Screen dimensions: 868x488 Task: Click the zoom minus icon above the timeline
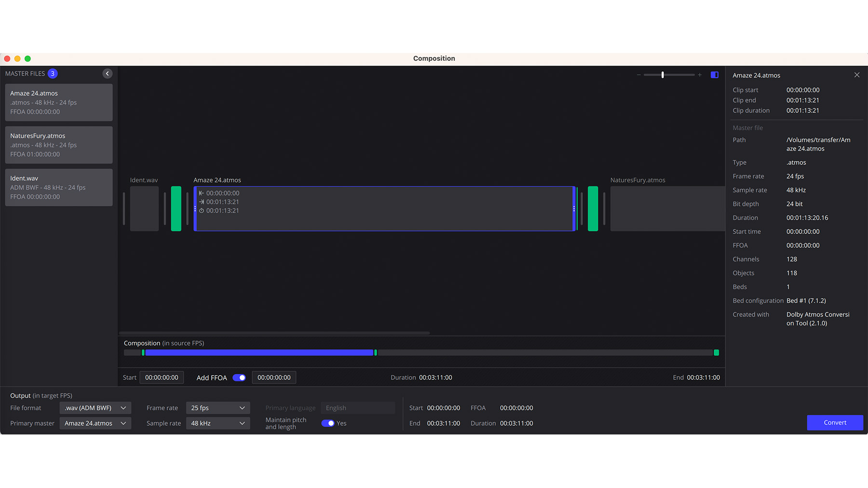click(x=638, y=75)
